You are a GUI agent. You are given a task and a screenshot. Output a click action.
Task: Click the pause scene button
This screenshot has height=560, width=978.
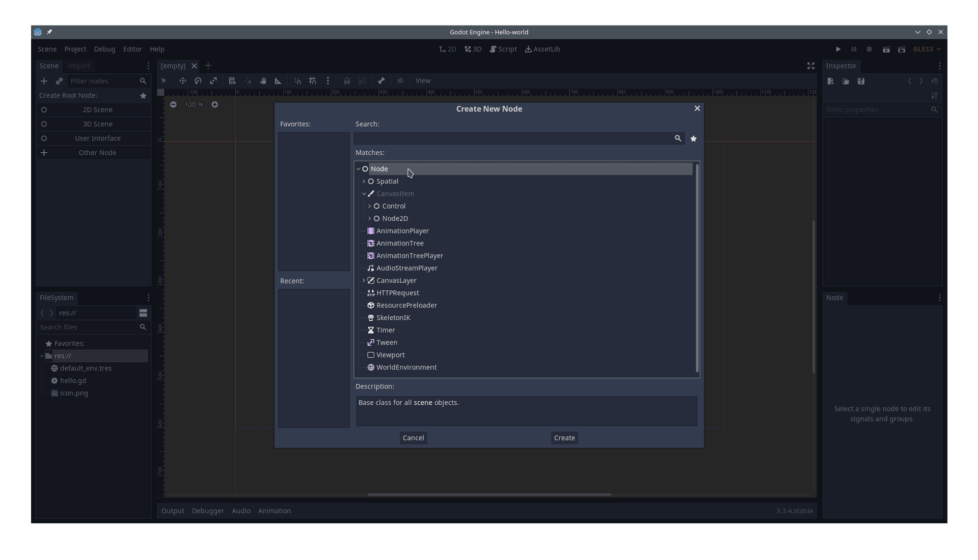point(853,49)
